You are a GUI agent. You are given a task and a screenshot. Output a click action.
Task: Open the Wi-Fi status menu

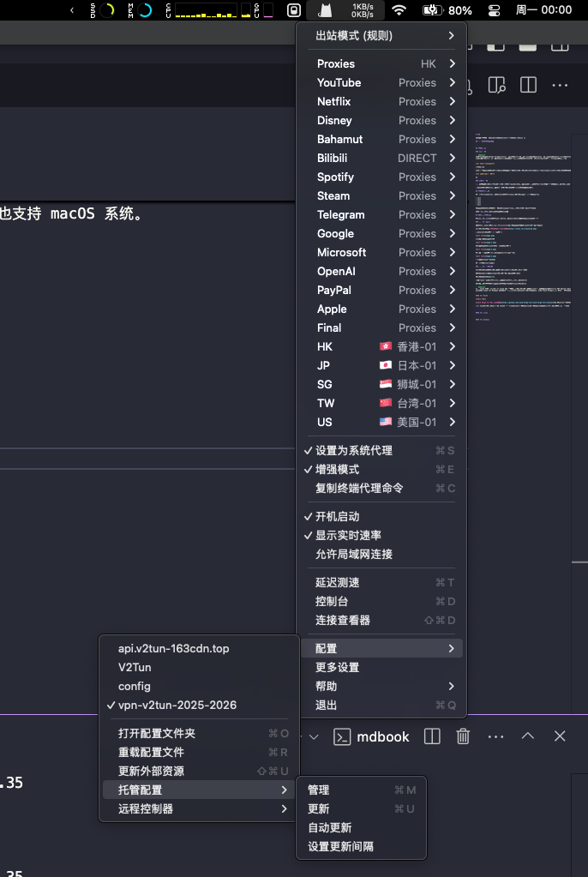point(399,10)
